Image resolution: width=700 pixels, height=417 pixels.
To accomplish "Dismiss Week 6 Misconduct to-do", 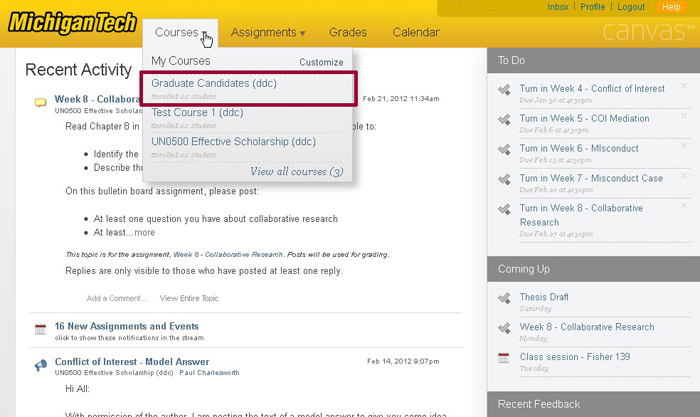I will [x=683, y=146].
